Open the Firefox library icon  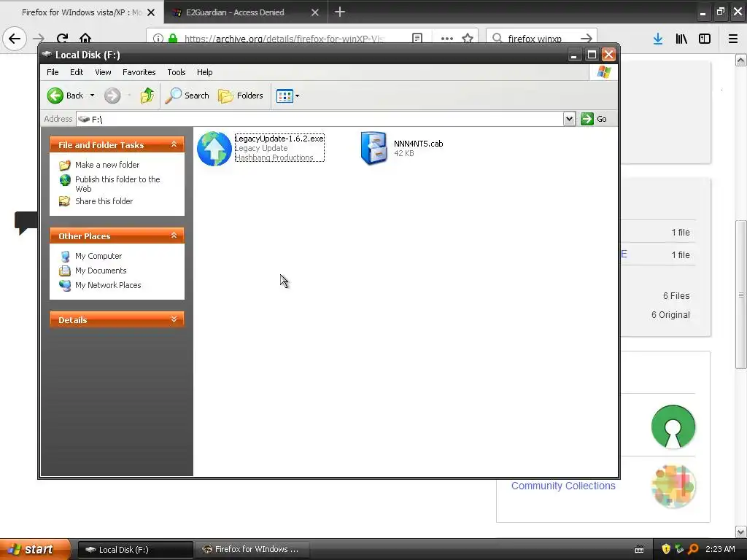(x=681, y=39)
